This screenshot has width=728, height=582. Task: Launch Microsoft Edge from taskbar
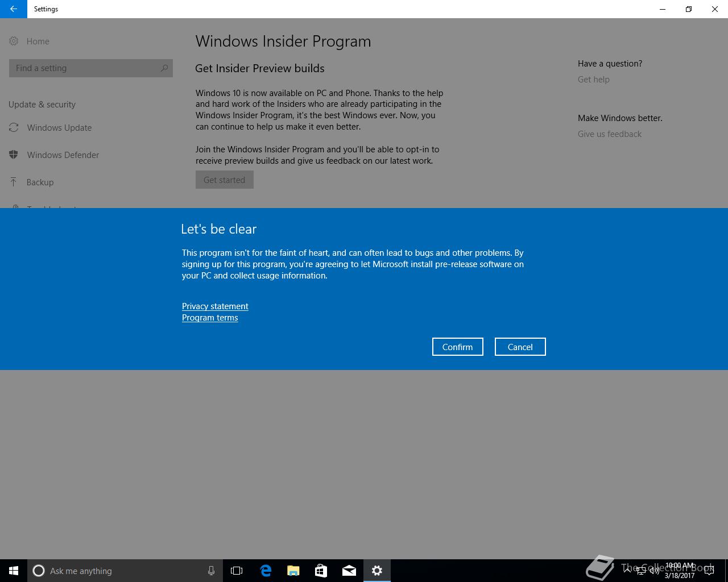coord(266,571)
